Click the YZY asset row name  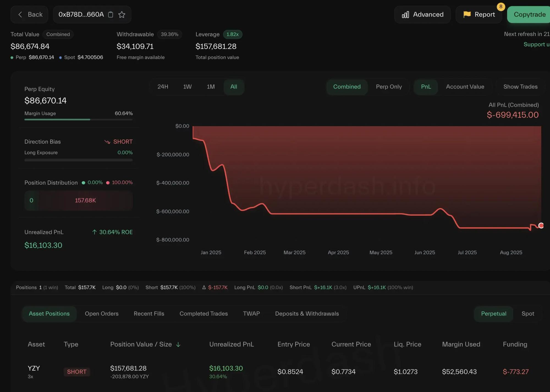tap(34, 368)
